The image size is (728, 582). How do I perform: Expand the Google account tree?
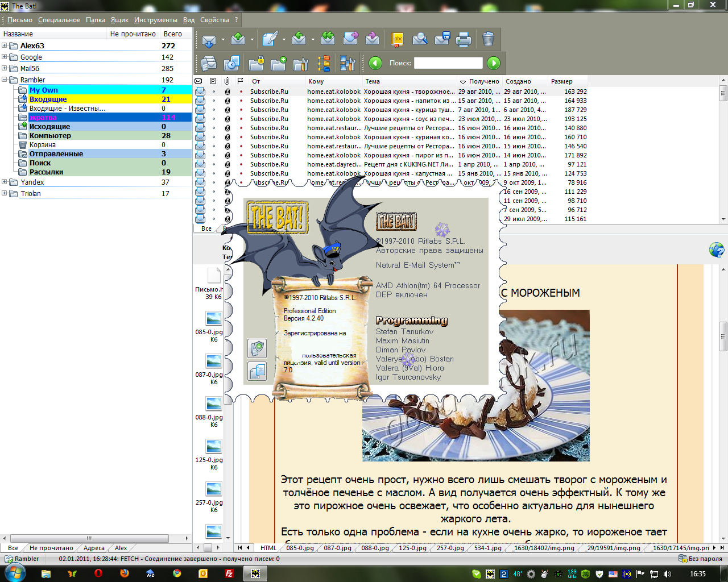[x=5, y=57]
